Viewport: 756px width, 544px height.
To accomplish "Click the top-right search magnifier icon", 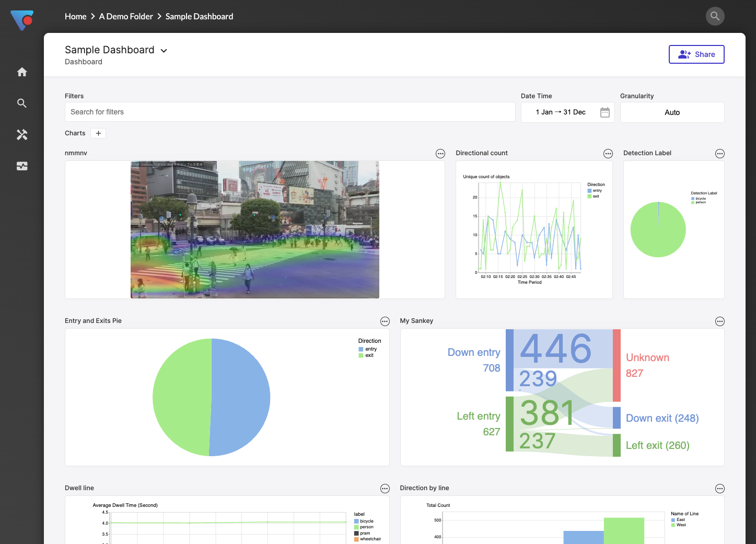I will (715, 16).
